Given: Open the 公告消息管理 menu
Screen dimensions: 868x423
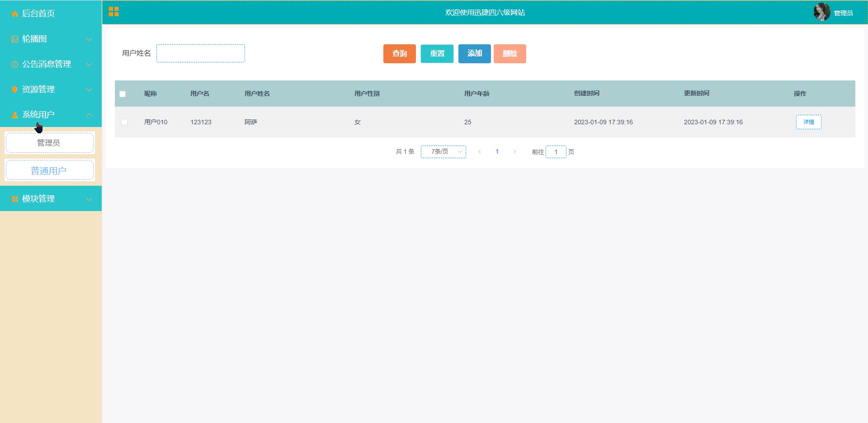Looking at the screenshot, I should coord(51,64).
